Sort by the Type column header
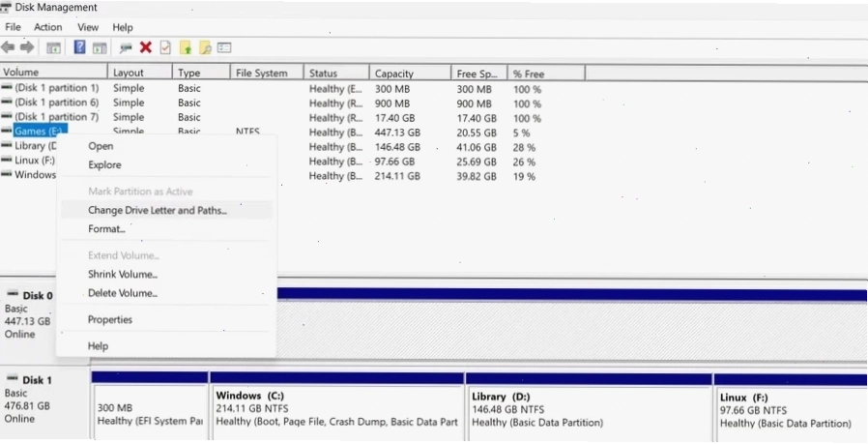This screenshot has width=868, height=444. coord(201,73)
